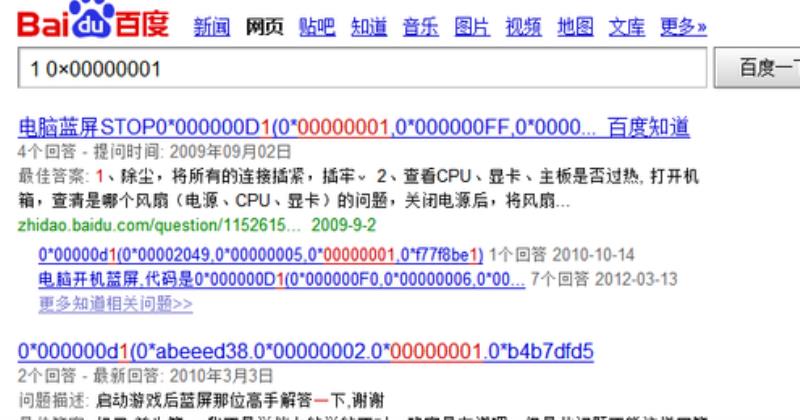Open result 电脑蓝屏STOP0*000000D1 百度知道

point(354,127)
